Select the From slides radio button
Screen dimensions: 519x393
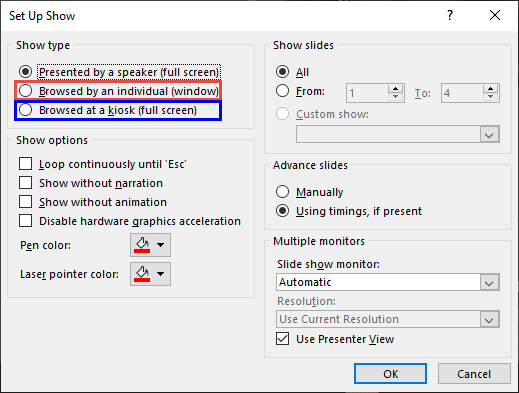click(x=282, y=91)
